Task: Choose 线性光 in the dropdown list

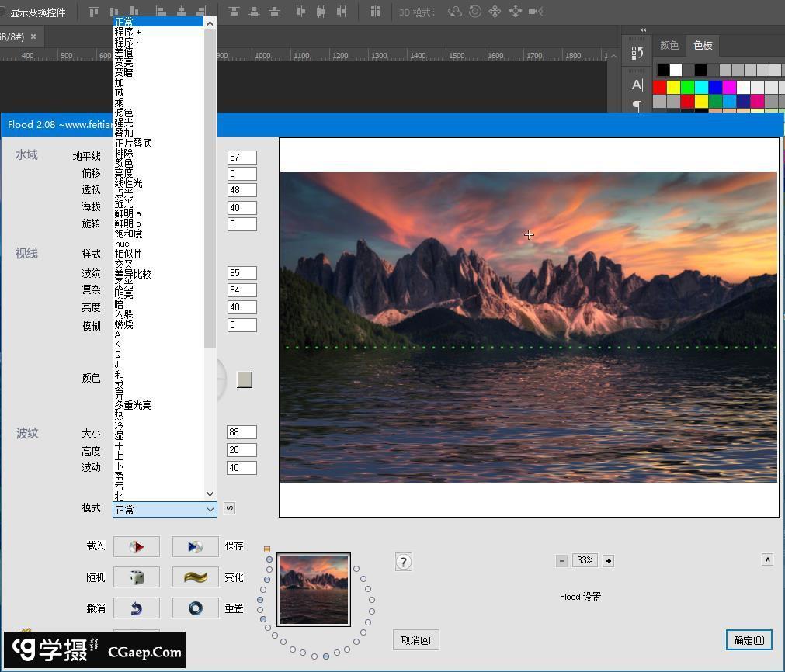Action: point(129,183)
